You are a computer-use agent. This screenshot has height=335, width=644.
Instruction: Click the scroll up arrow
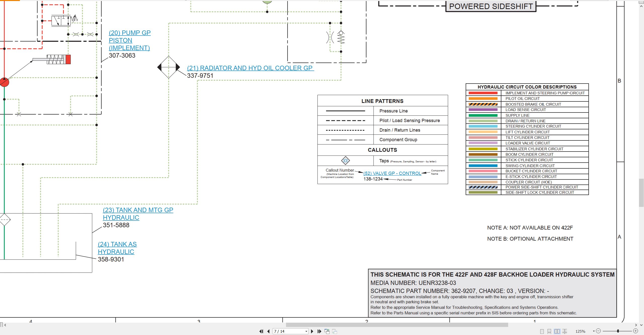click(641, 6)
